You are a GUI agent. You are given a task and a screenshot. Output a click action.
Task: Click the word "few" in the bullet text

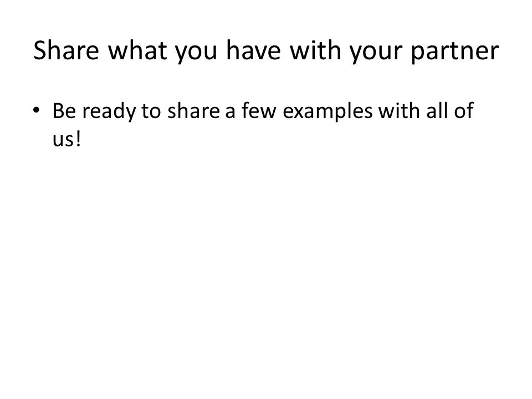(x=259, y=110)
